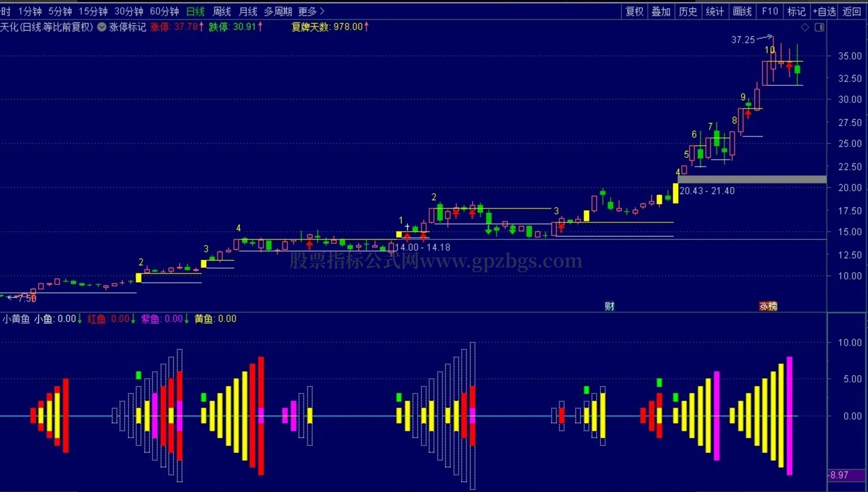Click the 涨榜 badge icon
This screenshot has height=492, width=868.
(768, 306)
